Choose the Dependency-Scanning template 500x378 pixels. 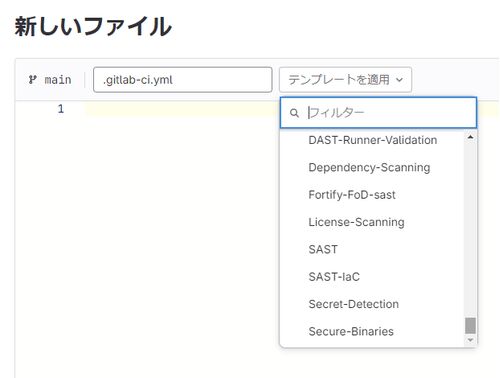tap(369, 167)
